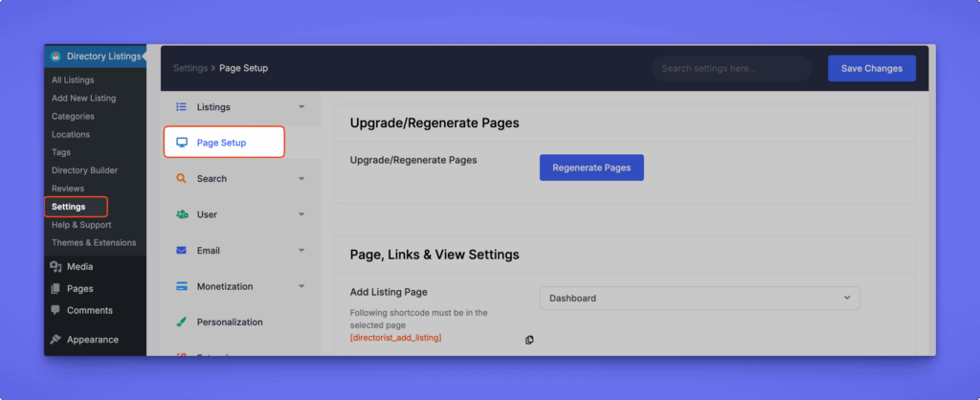Screen dimensions: 980x400
Task: Click the Search magnifier icon
Action: pos(181,179)
